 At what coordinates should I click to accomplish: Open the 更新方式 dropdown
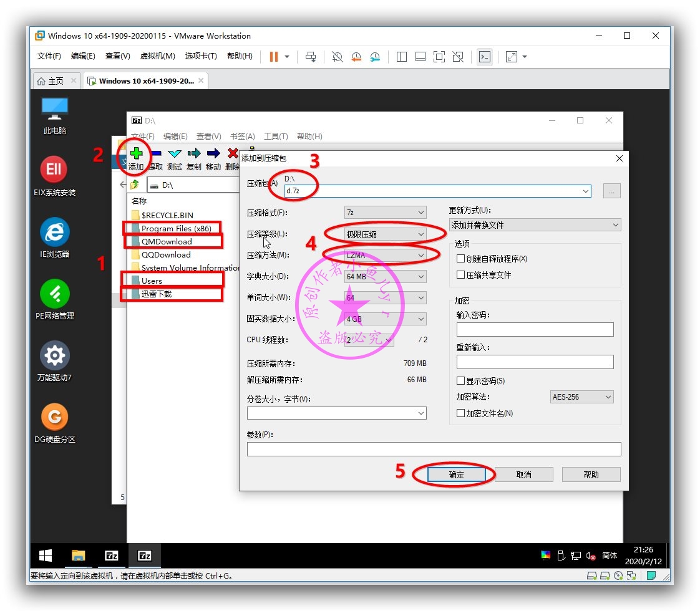(535, 224)
